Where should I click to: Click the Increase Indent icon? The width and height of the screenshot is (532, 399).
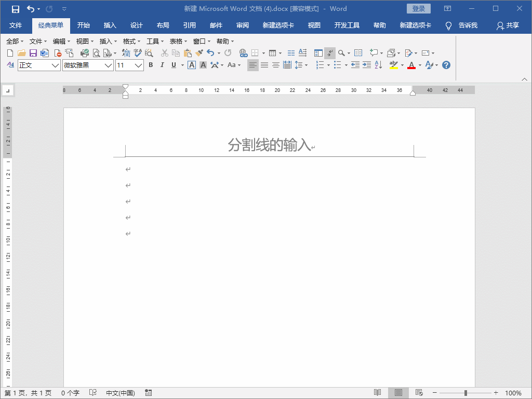tap(367, 65)
